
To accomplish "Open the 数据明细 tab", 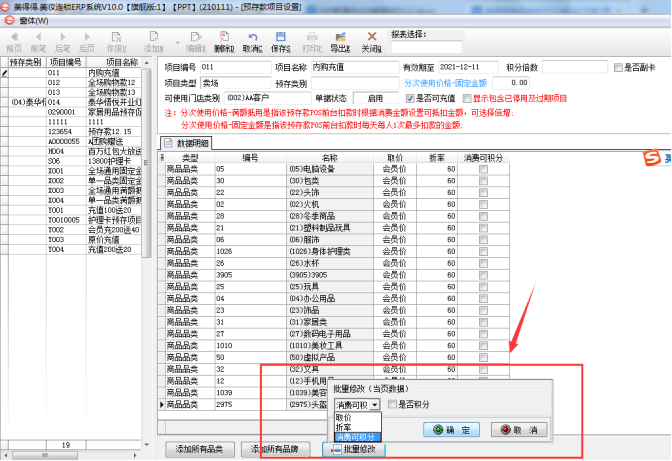I will [x=187, y=143].
